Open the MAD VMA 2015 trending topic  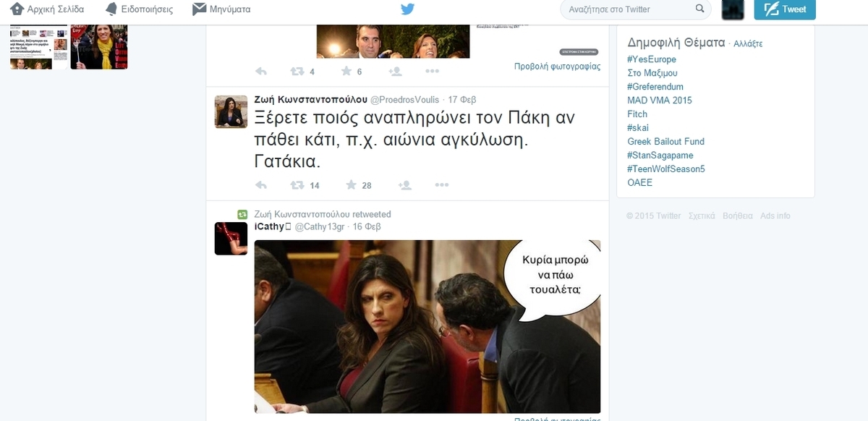coord(660,101)
